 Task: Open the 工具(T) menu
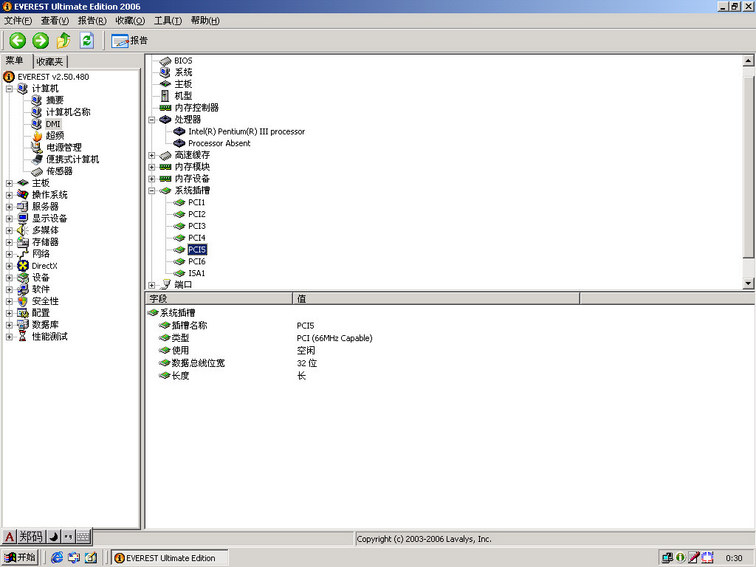(168, 21)
